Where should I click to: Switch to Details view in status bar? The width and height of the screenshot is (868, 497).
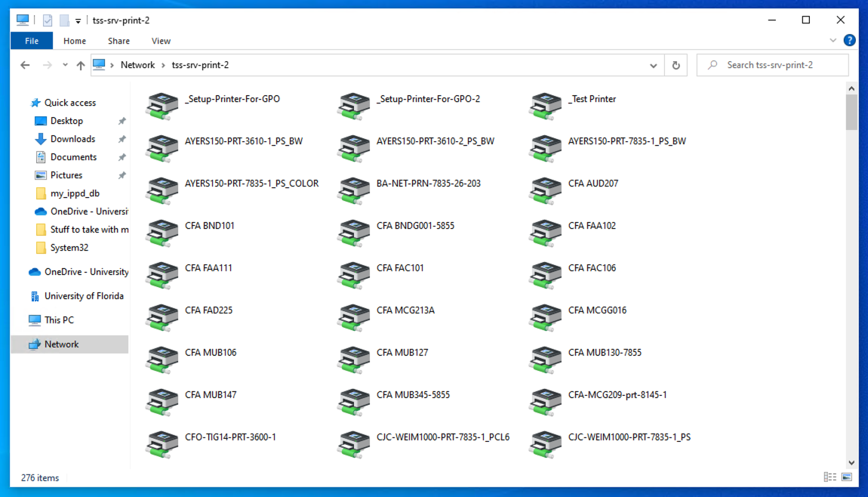[x=830, y=477]
